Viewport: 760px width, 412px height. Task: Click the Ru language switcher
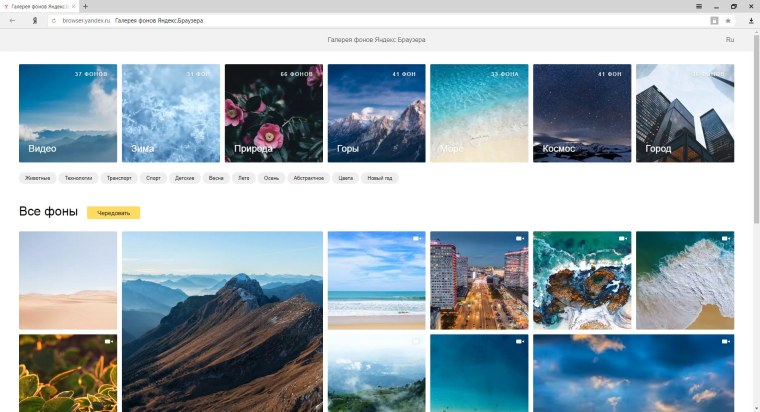pyautogui.click(x=729, y=40)
